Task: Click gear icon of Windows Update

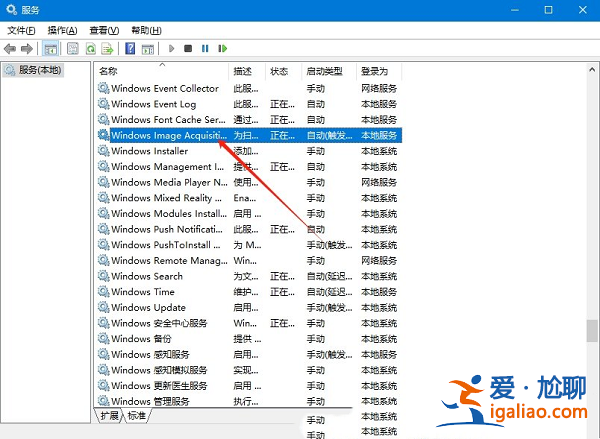Action: tap(103, 307)
